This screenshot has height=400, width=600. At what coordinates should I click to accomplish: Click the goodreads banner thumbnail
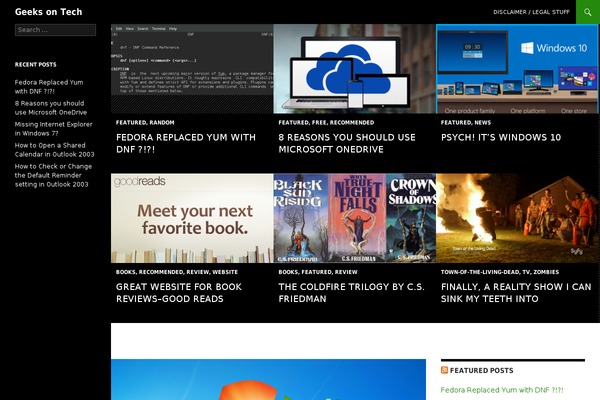(x=192, y=218)
